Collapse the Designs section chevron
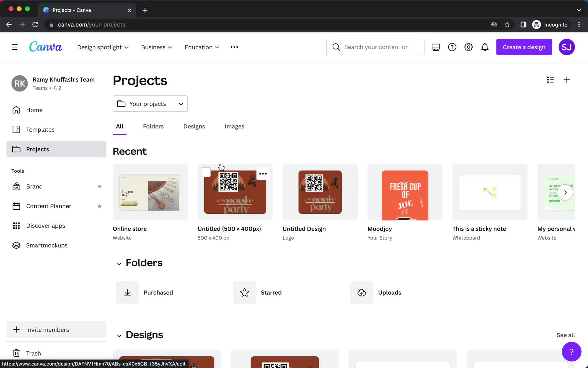Screen dimensions: 588x368 click(x=119, y=336)
